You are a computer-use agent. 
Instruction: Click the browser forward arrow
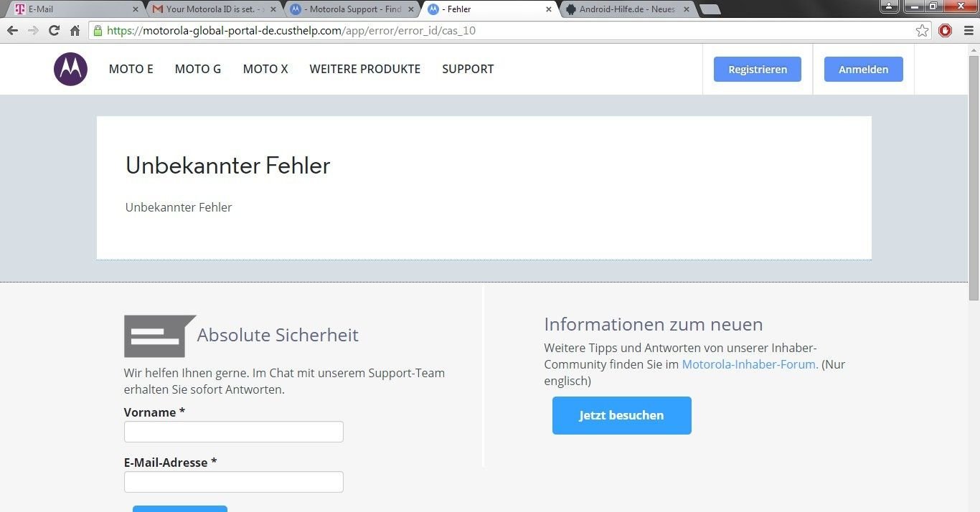pyautogui.click(x=33, y=31)
